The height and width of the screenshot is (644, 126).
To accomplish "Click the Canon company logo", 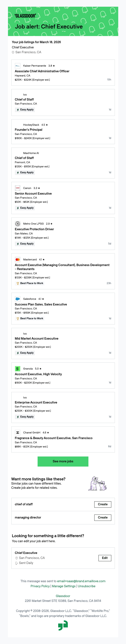I will coord(18,188).
